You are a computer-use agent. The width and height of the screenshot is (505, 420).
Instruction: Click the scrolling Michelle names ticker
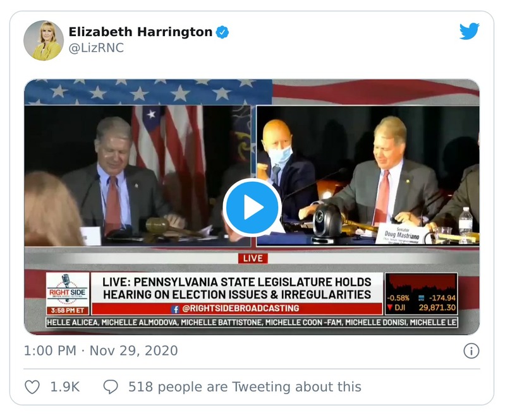pyautogui.click(x=252, y=325)
